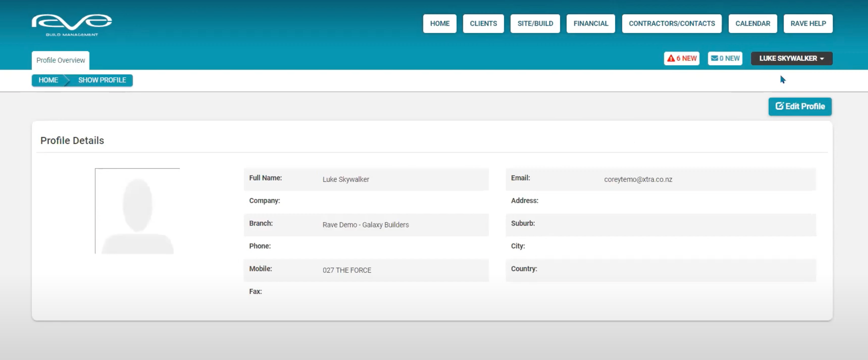Open the Home navigation menu
868x360 pixels.
click(x=439, y=24)
